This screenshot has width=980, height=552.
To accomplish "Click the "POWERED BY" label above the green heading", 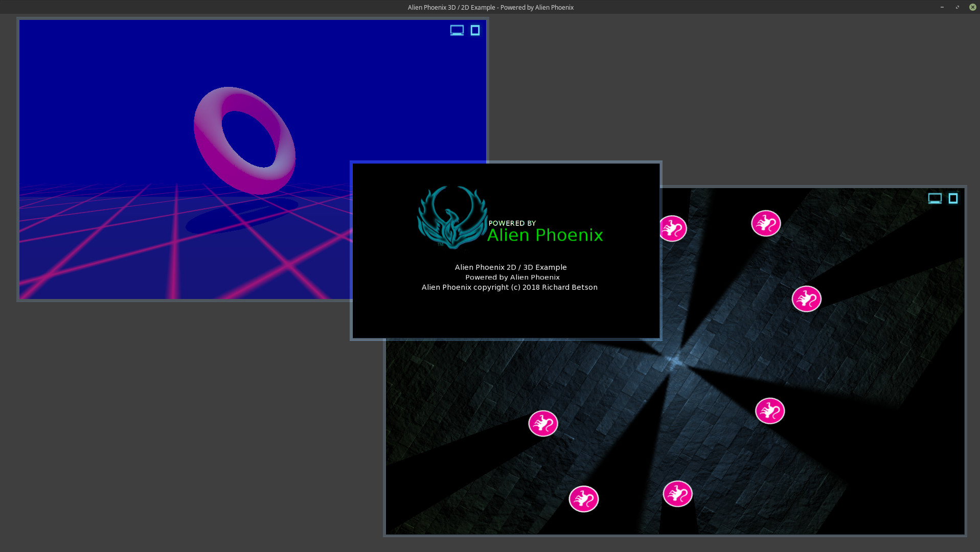I will pos(512,223).
